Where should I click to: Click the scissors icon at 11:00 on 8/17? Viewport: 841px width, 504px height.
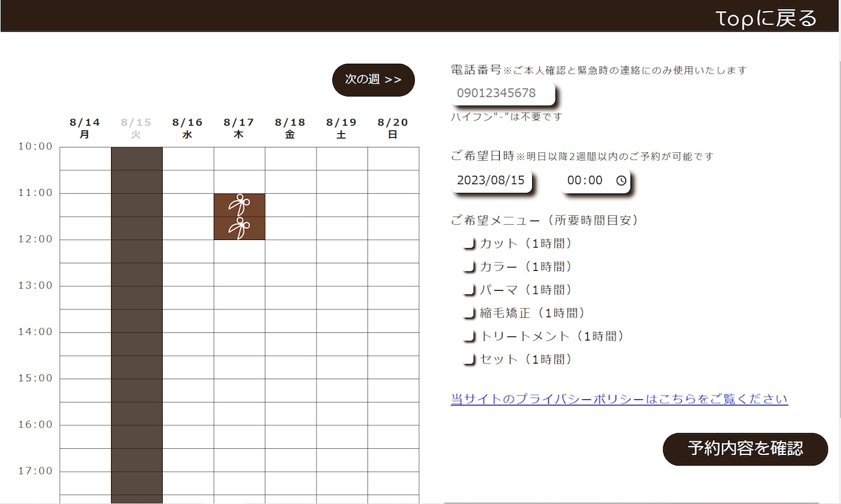pos(239,205)
